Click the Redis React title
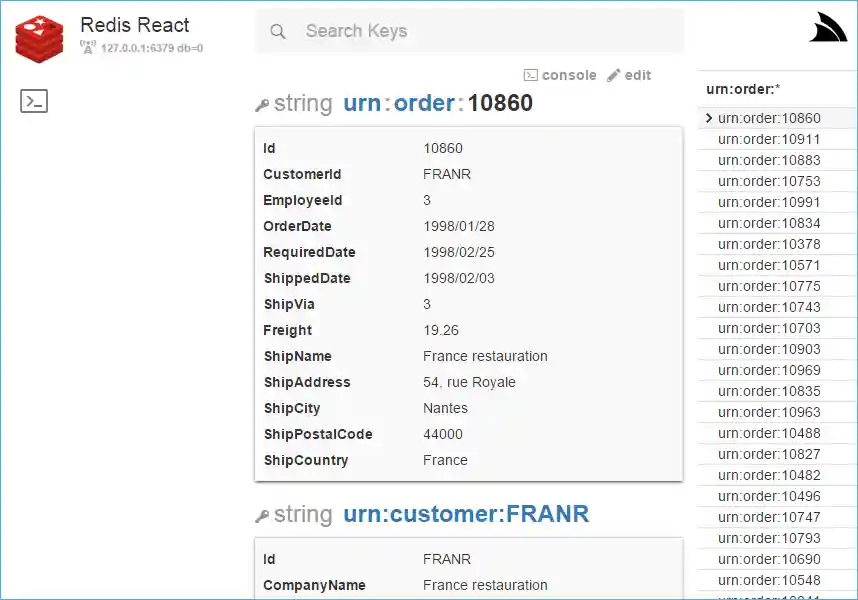This screenshot has width=858, height=600. click(x=135, y=25)
